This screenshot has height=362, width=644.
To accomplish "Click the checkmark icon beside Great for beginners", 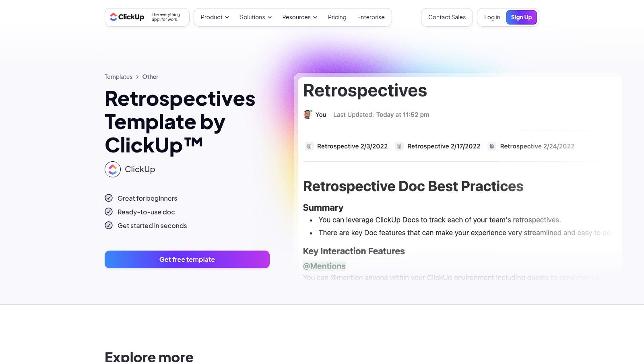I will (109, 198).
